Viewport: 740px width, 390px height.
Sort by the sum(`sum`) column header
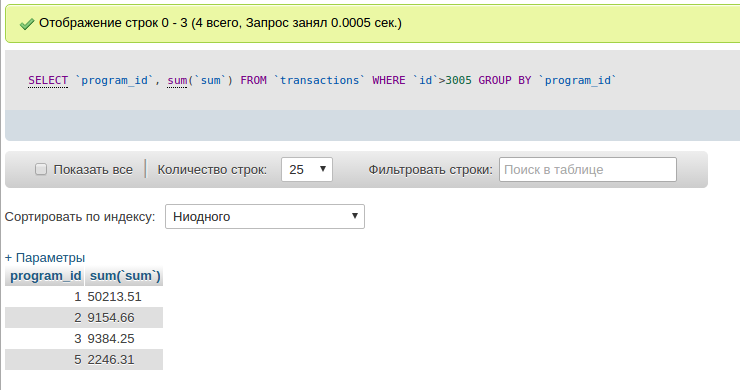click(x=125, y=276)
